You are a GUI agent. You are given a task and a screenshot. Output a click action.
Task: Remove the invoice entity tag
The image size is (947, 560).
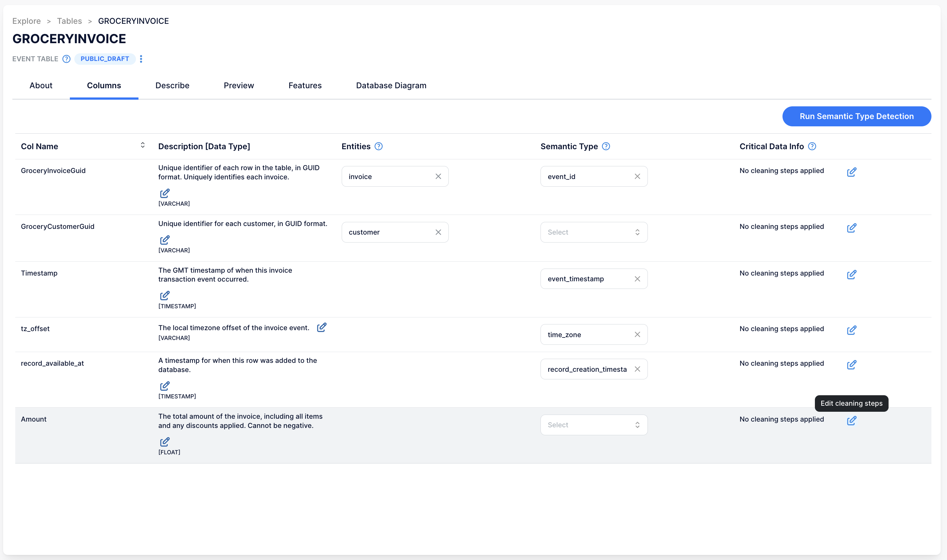point(438,176)
